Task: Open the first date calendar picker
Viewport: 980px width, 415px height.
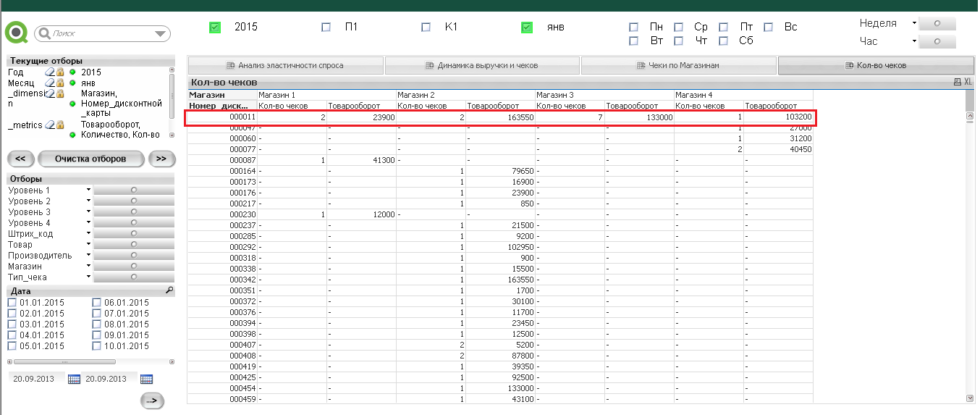Action: (74, 379)
